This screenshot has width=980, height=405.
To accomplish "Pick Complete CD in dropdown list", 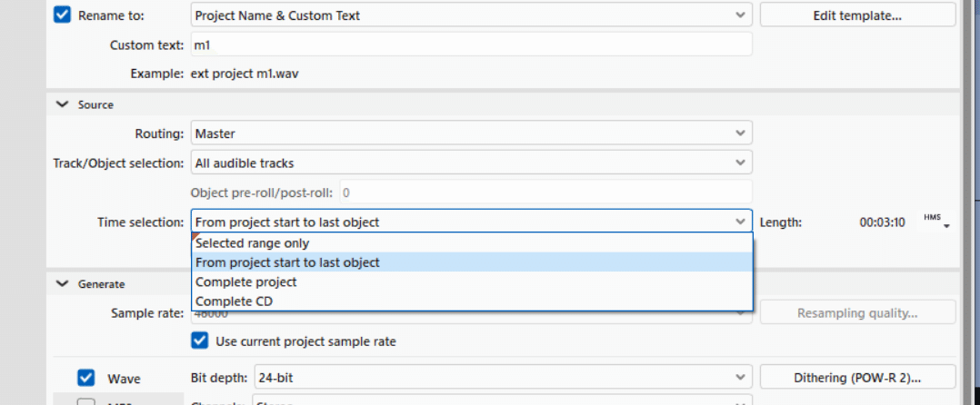I will tap(235, 301).
